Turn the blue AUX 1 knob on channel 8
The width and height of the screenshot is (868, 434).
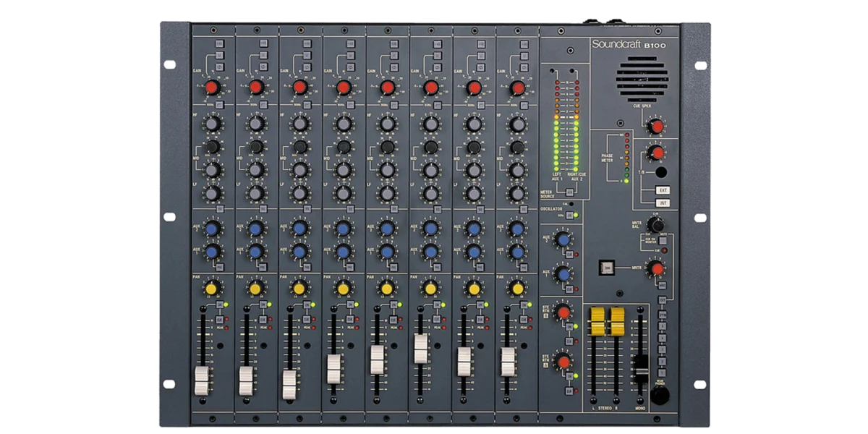pyautogui.click(x=517, y=252)
